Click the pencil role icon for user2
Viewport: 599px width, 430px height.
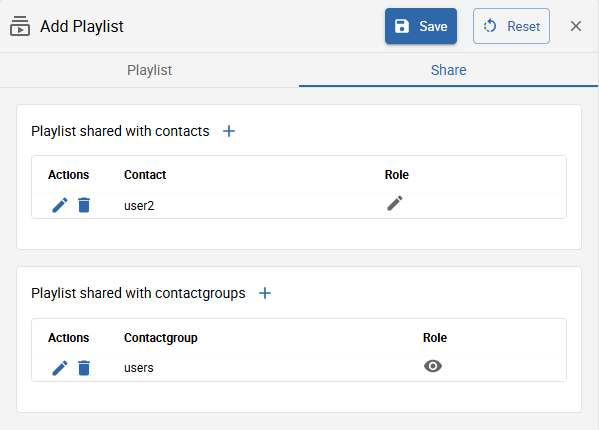(x=395, y=203)
